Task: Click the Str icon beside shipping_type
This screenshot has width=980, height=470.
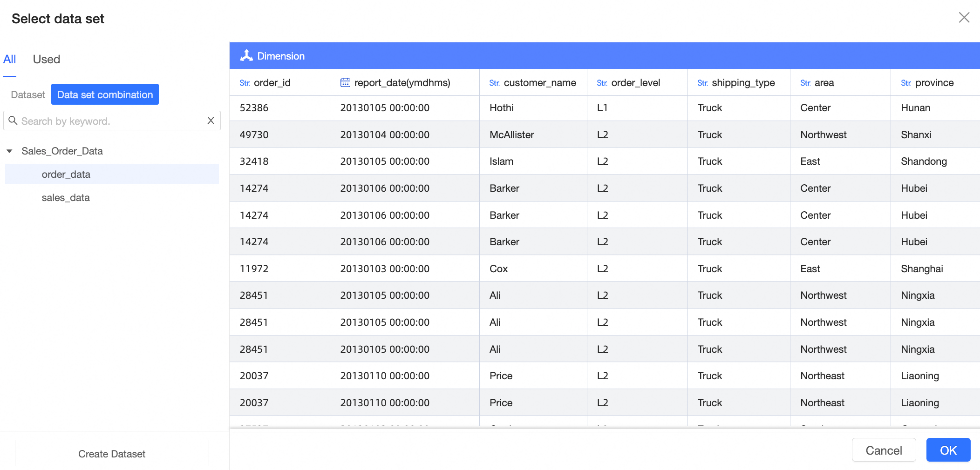Action: (702, 83)
